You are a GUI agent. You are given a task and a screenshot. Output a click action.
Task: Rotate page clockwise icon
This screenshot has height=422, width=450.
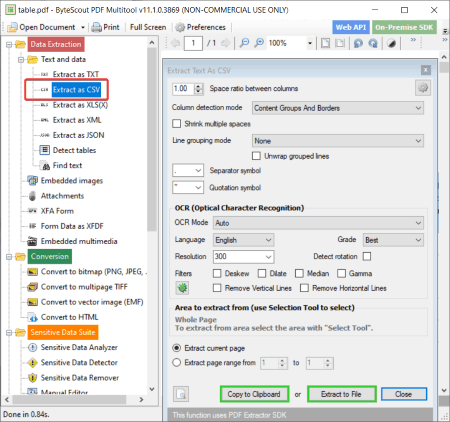coord(373,43)
